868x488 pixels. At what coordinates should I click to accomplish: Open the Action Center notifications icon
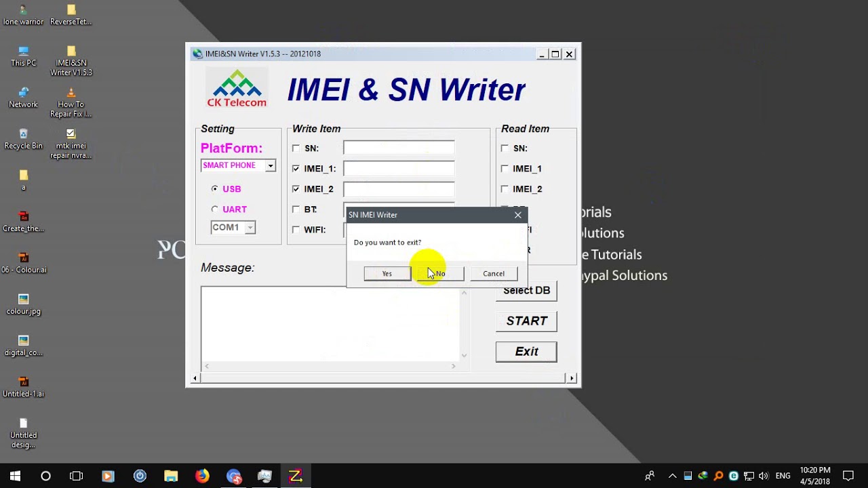pos(848,476)
